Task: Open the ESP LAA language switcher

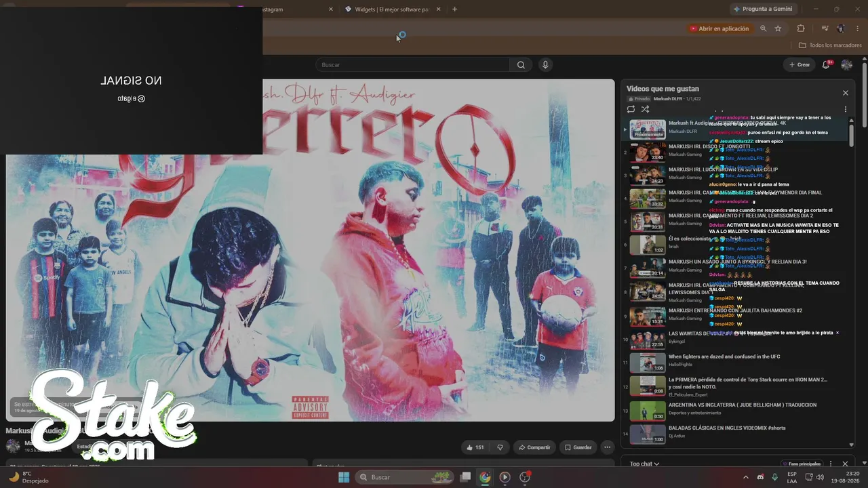Action: [791, 477]
